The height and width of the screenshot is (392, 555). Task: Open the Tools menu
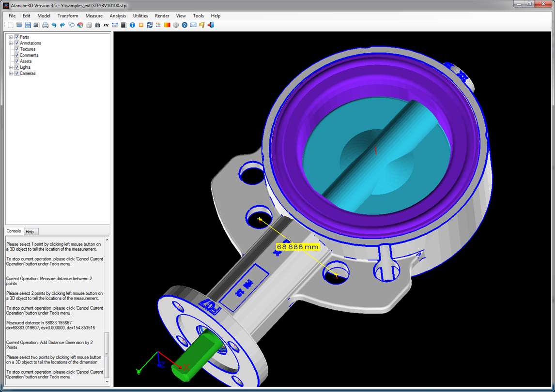coord(198,15)
